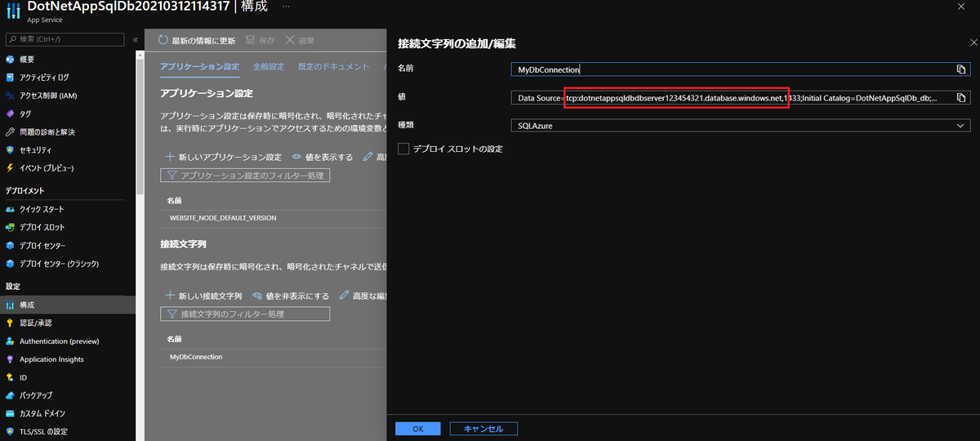Viewport: 980px width, 441px height.
Task: Click the 破棄 discard toolbar button
Action: coord(300,39)
